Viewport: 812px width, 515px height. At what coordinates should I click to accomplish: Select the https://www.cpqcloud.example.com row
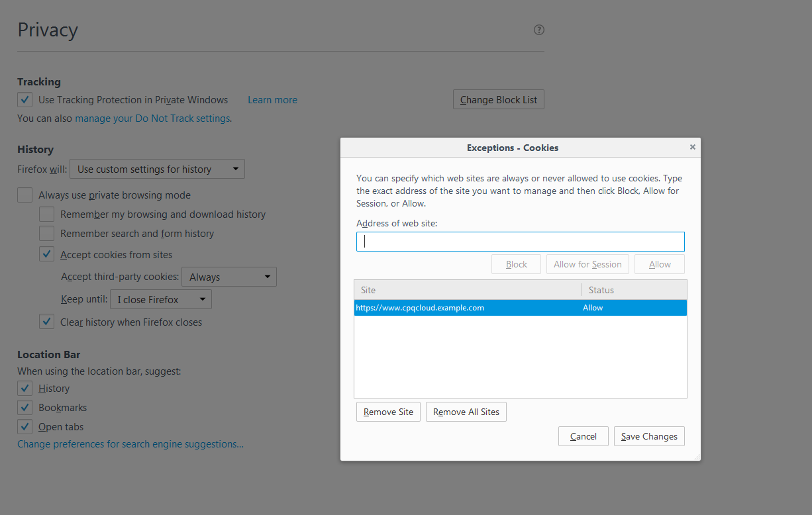click(521, 308)
